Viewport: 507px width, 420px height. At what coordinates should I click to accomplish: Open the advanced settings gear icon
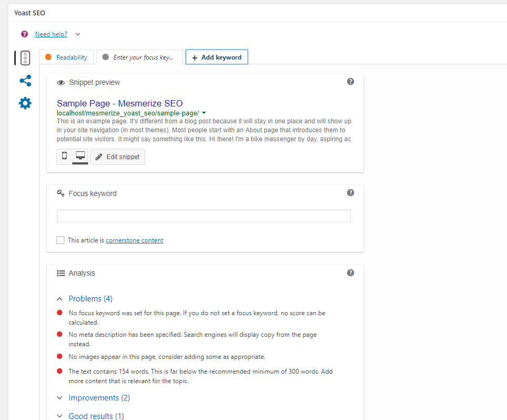(25, 103)
